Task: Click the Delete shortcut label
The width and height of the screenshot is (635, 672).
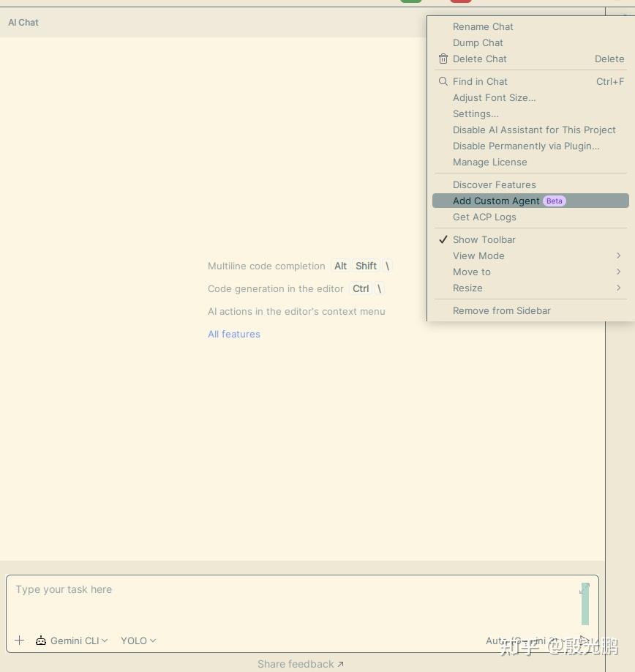Action: tap(609, 59)
